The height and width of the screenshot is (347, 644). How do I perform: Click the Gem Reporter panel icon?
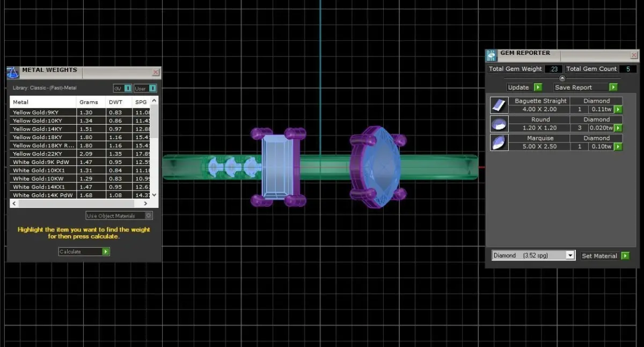click(491, 56)
